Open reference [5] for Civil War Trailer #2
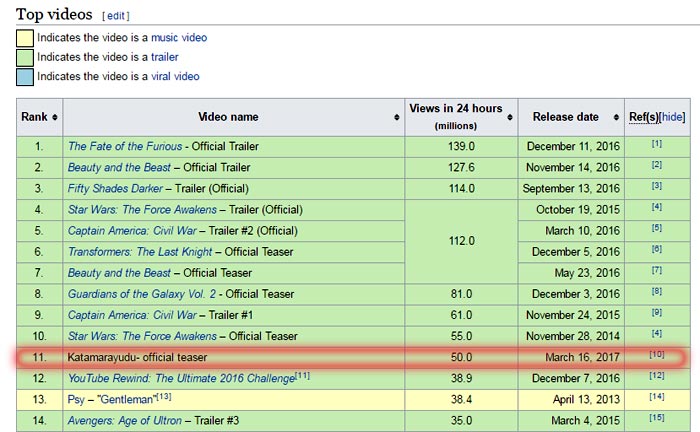700x432 pixels. [657, 228]
